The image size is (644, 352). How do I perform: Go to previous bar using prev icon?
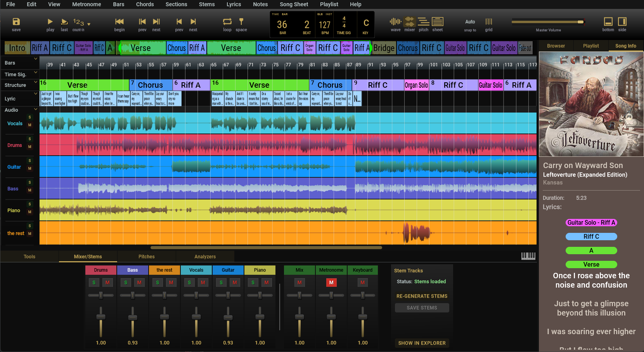[142, 22]
